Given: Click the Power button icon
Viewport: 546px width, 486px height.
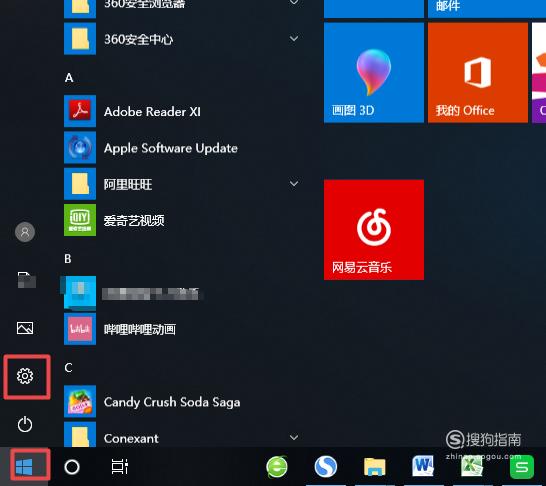Looking at the screenshot, I should tap(25, 424).
